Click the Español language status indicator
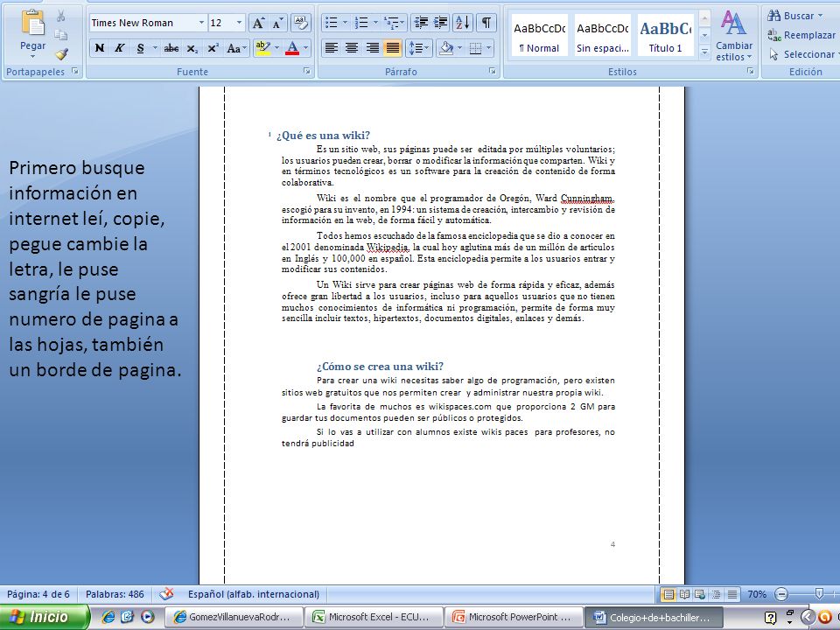The height and width of the screenshot is (630, 840). (x=254, y=594)
